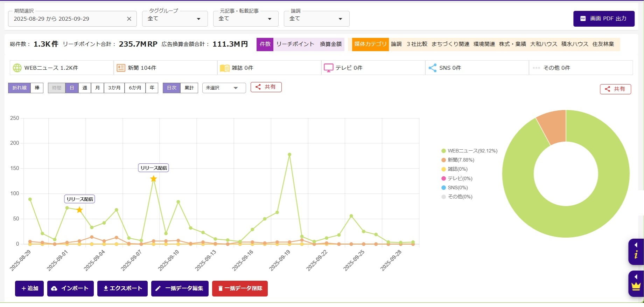The image size is (644, 307).
Task: Click the リリース配信 label near value 150
Action: coord(154,168)
